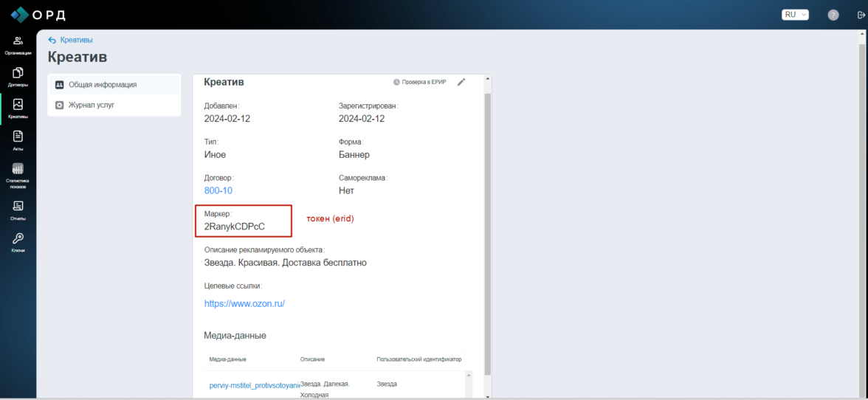Open the RU language dropdown
The height and width of the screenshot is (400, 868).
[795, 15]
